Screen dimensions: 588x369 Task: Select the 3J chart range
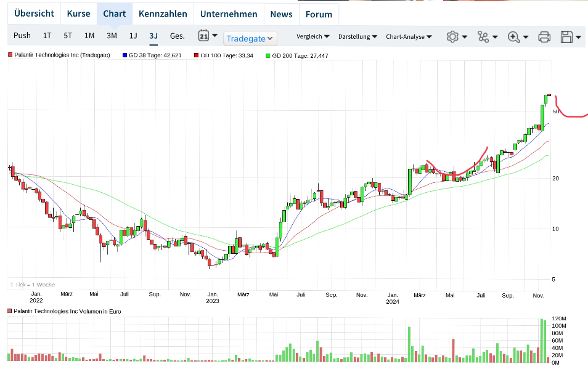coord(153,36)
